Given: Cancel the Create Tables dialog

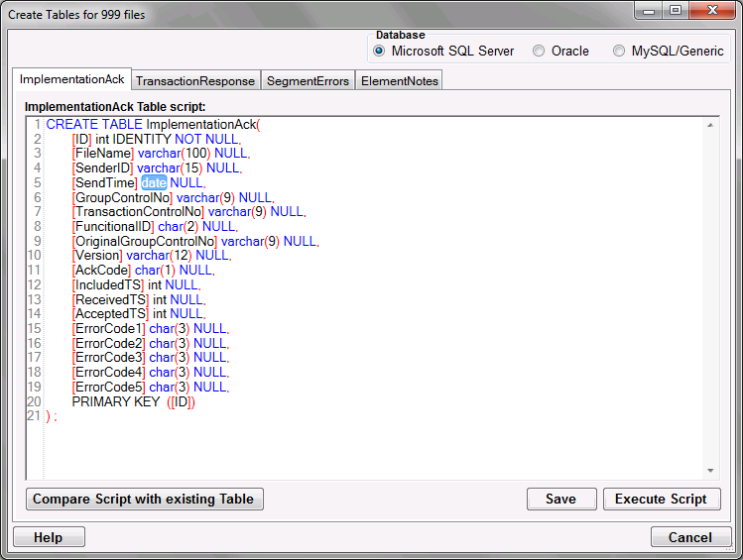Looking at the screenshot, I should [x=689, y=537].
